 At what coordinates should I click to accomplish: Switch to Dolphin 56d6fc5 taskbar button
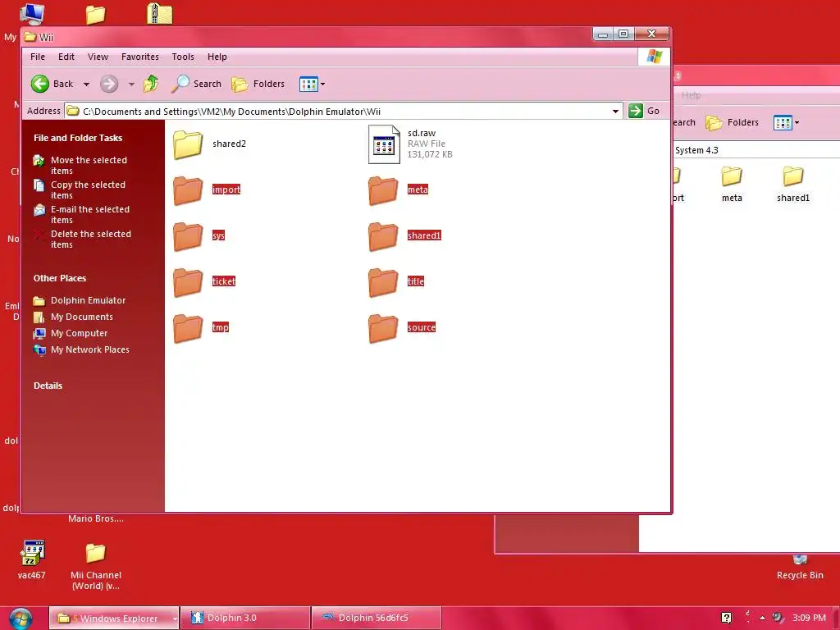[377, 619]
